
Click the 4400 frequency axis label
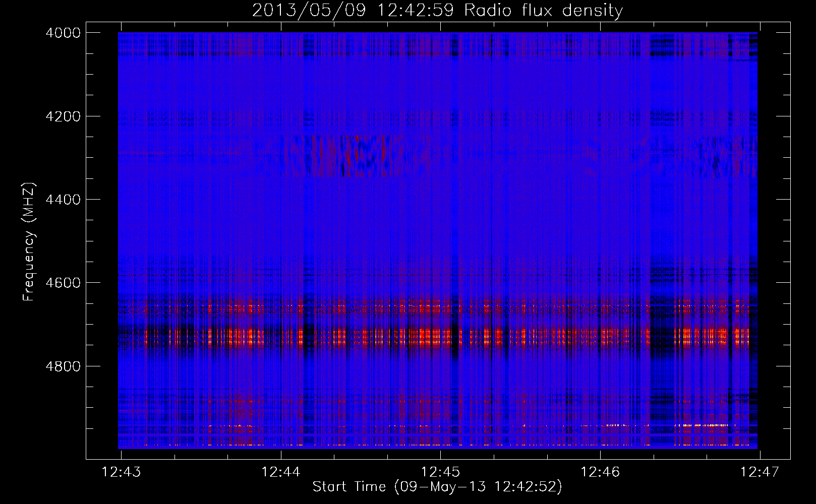click(63, 200)
